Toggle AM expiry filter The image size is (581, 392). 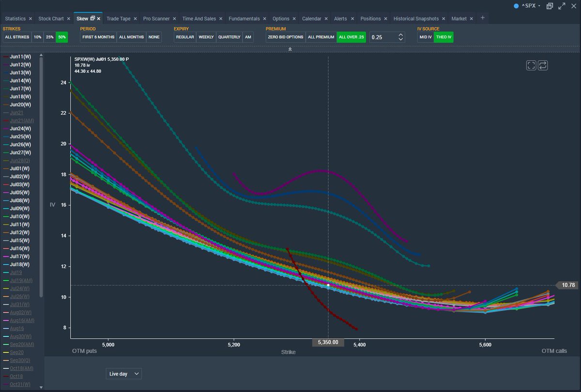pyautogui.click(x=248, y=37)
